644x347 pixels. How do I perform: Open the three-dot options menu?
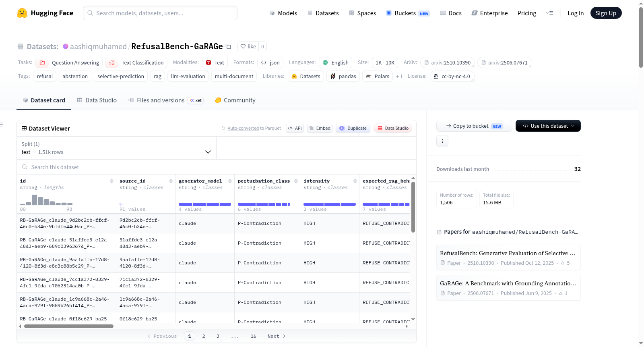click(442, 141)
